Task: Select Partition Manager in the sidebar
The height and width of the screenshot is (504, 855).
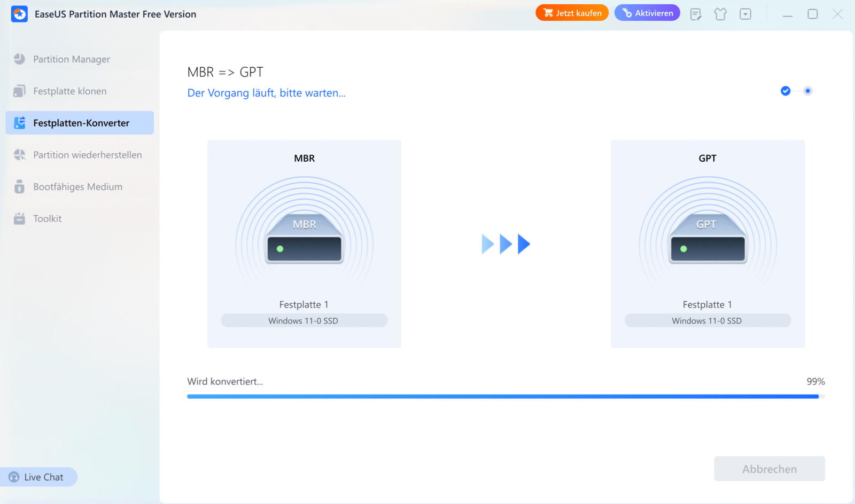Action: pyautogui.click(x=71, y=59)
